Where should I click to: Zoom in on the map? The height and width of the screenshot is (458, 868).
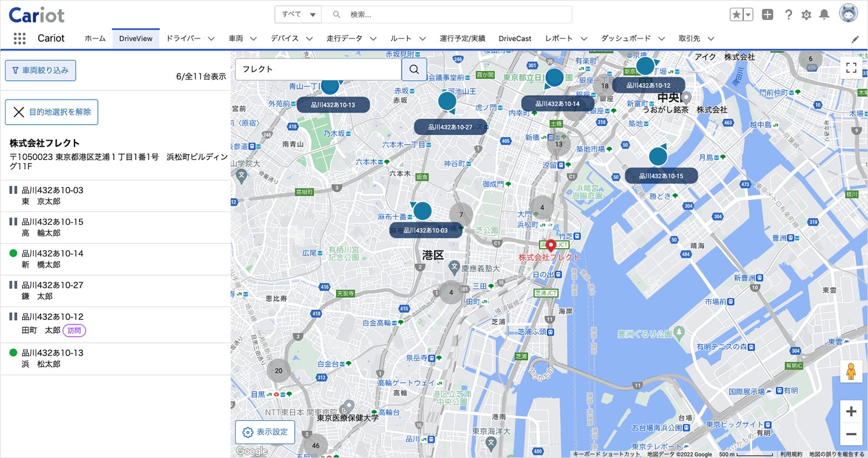tap(851, 412)
